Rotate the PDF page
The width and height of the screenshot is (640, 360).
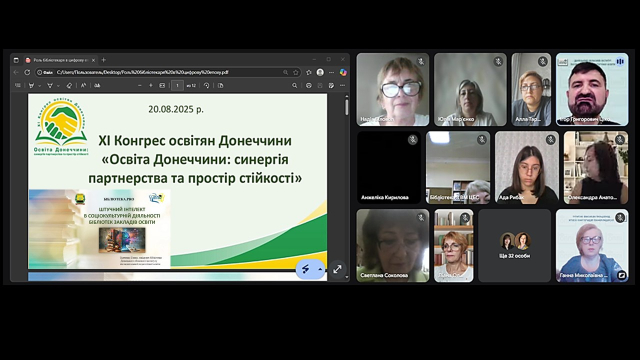tap(207, 85)
